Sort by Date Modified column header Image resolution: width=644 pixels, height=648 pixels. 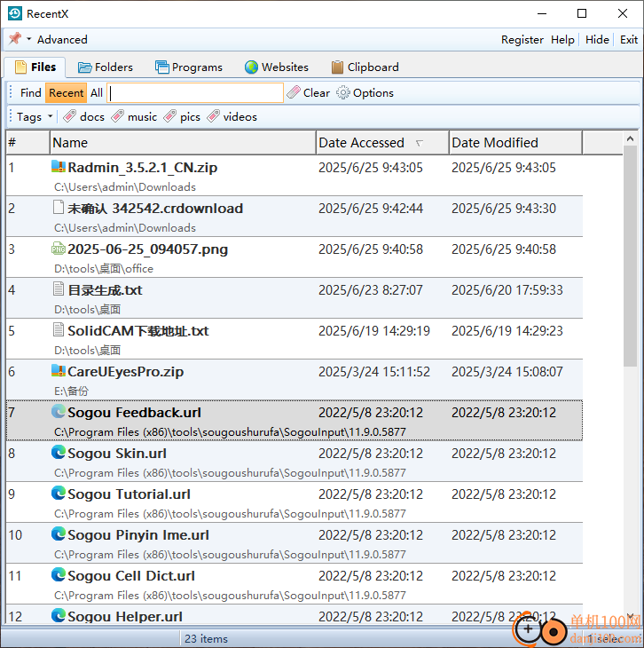515,143
